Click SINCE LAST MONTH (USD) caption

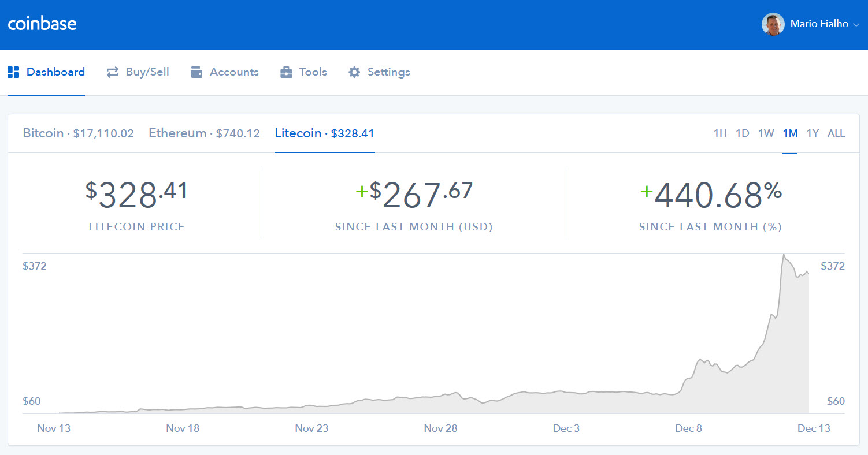click(x=414, y=227)
